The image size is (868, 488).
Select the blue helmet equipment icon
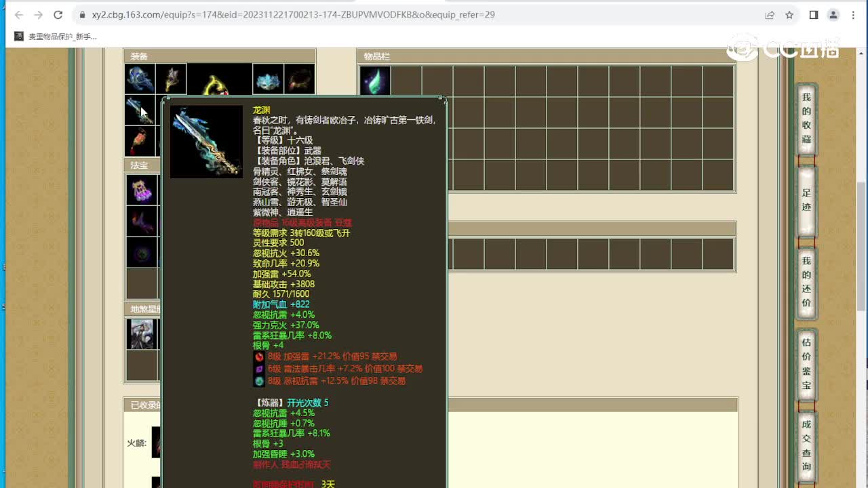[x=140, y=79]
